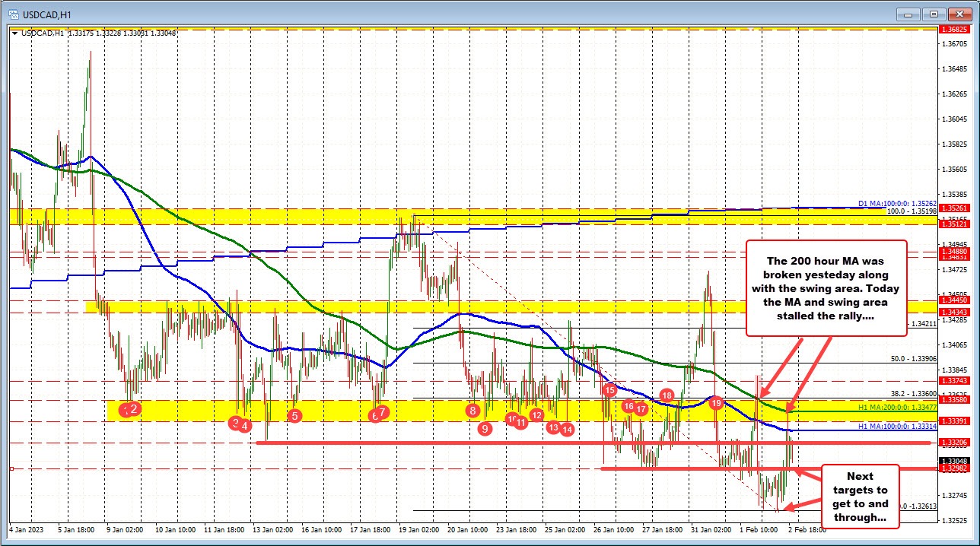Select red circle marker number 12

tap(536, 414)
